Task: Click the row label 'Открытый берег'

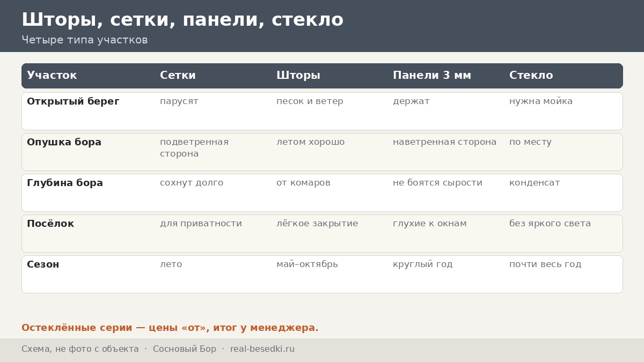Action: coord(73,101)
